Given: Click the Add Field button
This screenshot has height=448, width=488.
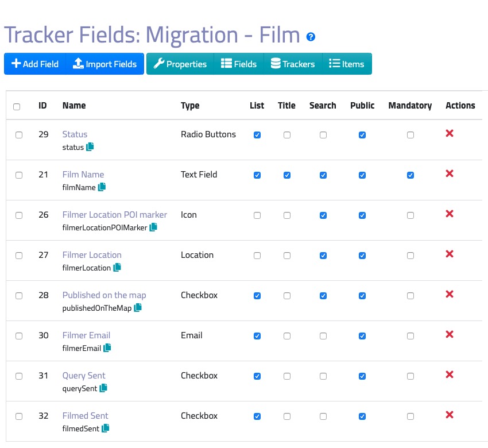Looking at the screenshot, I should click(x=35, y=64).
